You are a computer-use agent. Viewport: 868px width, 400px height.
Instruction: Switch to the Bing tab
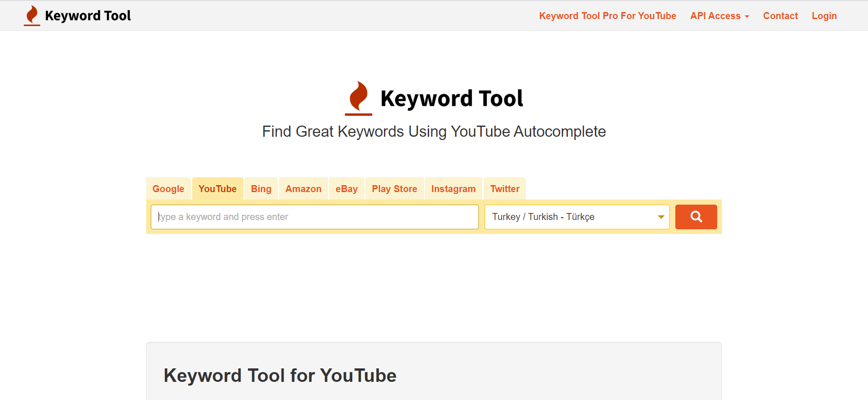click(x=261, y=189)
